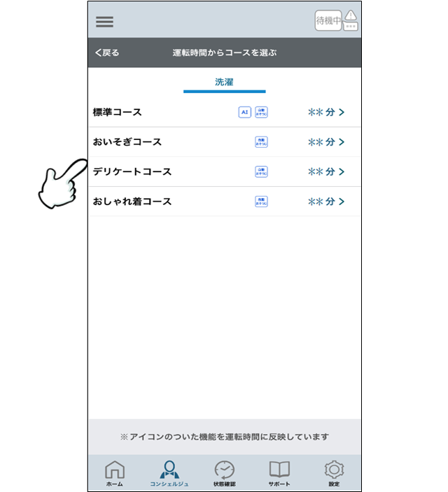Select the 洗濯 tab

point(224,83)
